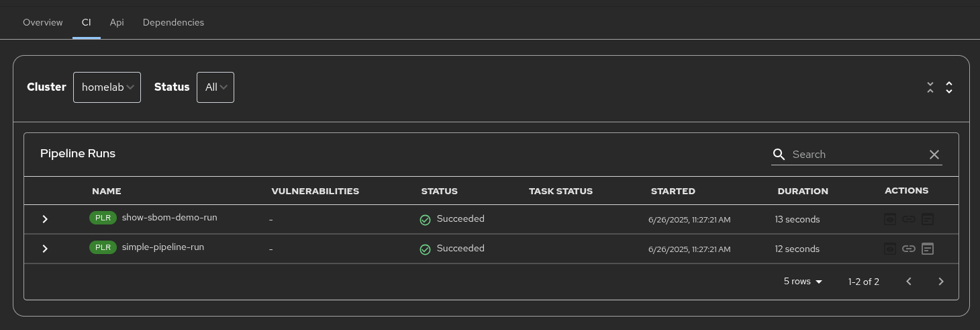Switch to the Api tab

tap(117, 22)
